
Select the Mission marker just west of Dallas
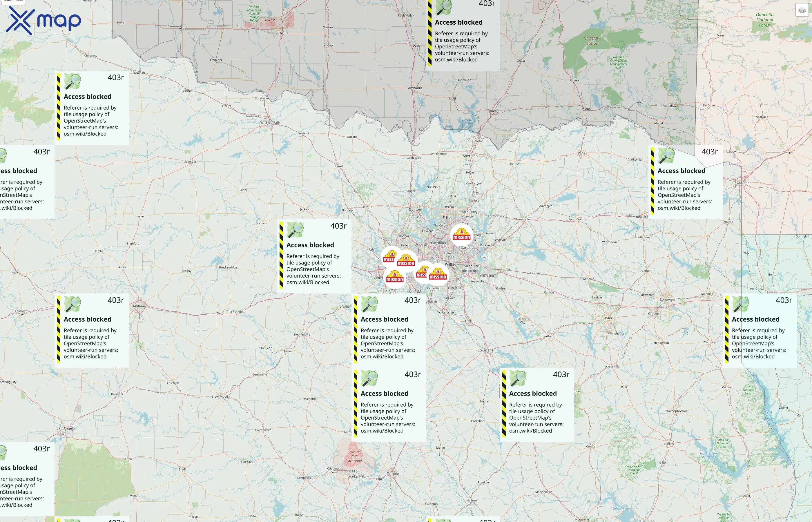[x=438, y=274]
